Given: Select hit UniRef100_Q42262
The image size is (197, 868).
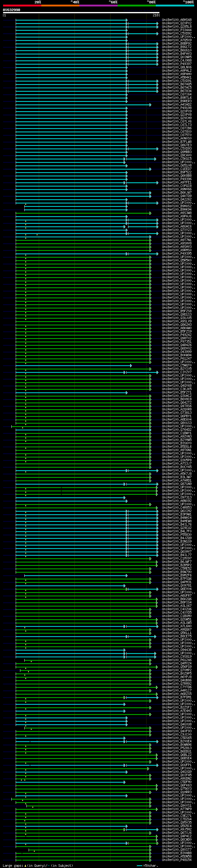Looking at the screenshot, I should (177, 199).
